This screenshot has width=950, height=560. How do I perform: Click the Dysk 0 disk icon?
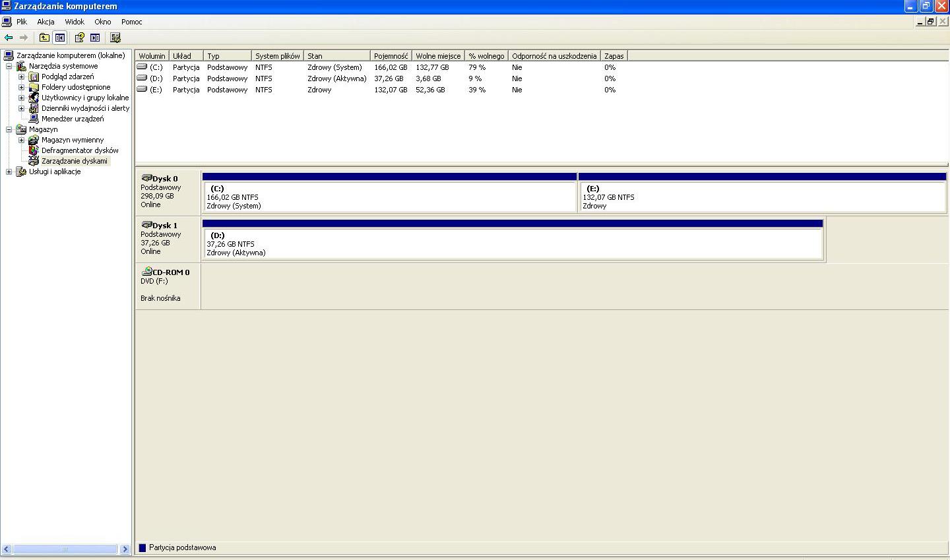point(146,178)
